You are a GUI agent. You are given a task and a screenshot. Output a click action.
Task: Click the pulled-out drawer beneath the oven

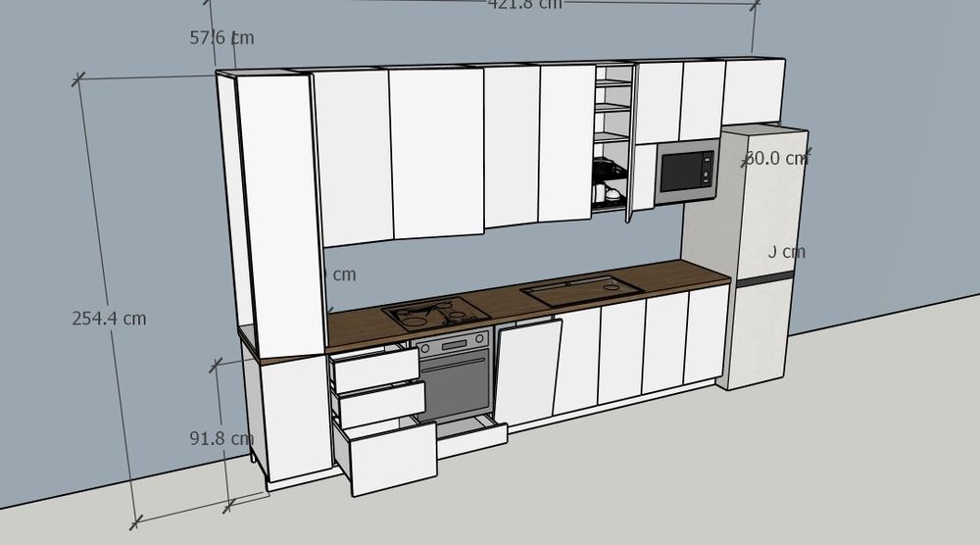tap(472, 439)
